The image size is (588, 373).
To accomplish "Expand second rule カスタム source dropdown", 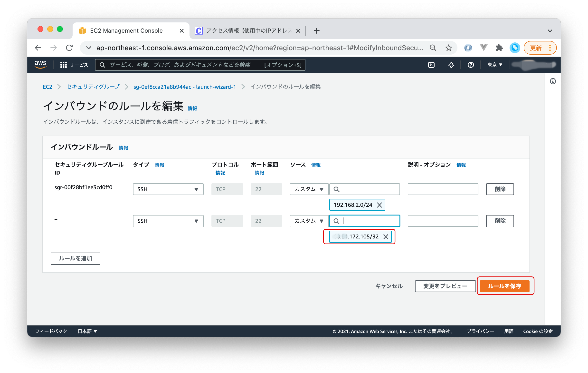I will [x=309, y=221].
